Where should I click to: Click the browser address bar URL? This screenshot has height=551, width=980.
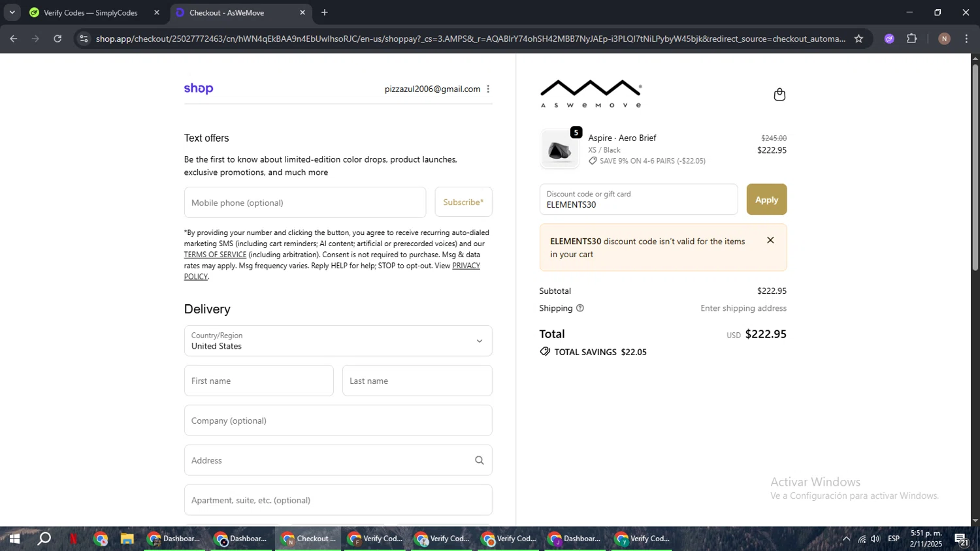pyautogui.click(x=470, y=39)
